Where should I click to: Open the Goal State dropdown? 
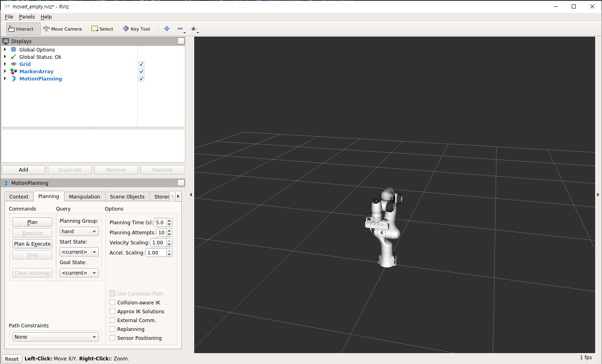[79, 273]
